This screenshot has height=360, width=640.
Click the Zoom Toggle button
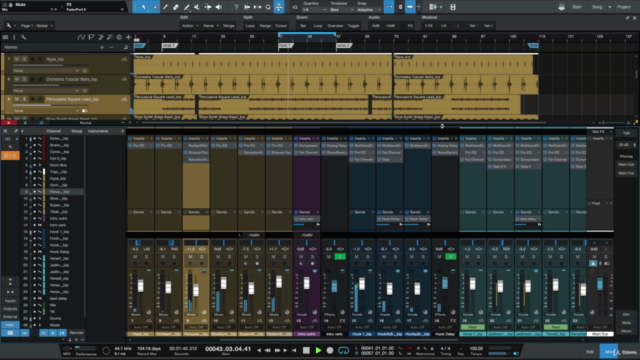click(x=353, y=26)
